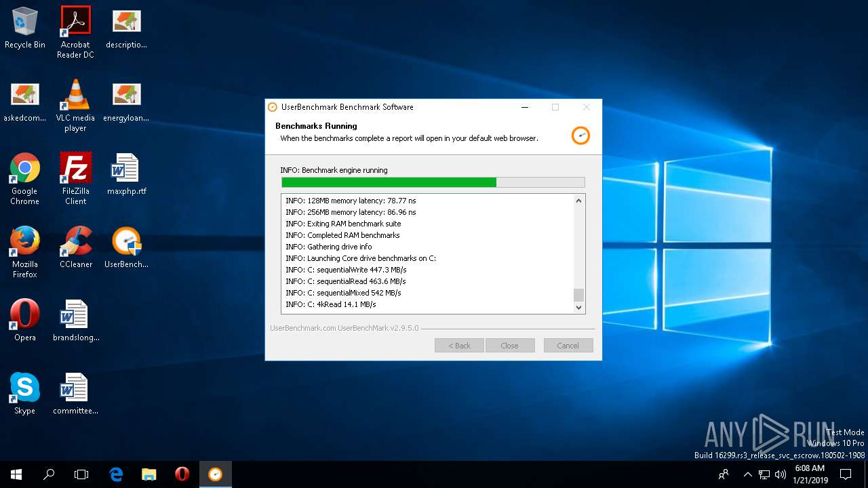The width and height of the screenshot is (868, 488).
Task: Open taskbar Search magnifier
Action: tap(49, 474)
